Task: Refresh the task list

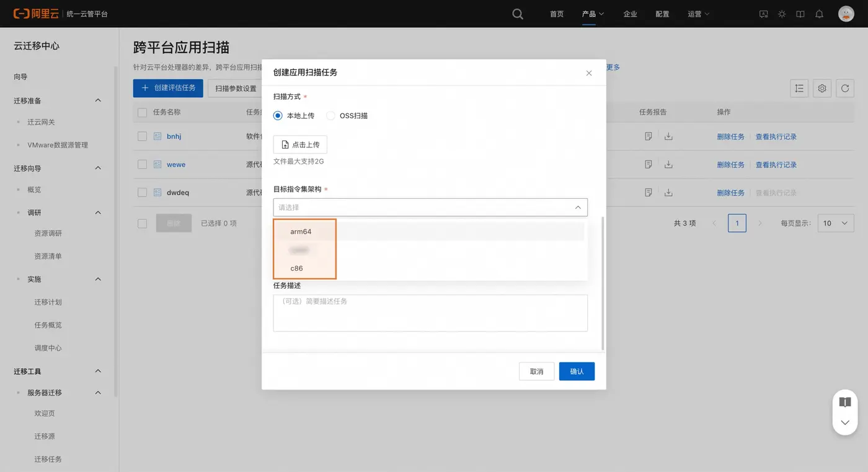Action: click(845, 89)
